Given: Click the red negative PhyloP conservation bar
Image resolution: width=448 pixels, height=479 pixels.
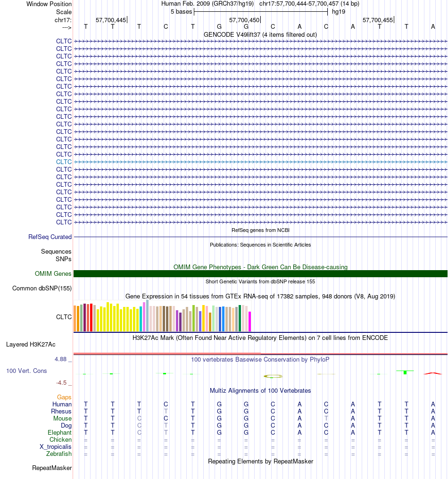Looking at the screenshot, I should tap(433, 373).
